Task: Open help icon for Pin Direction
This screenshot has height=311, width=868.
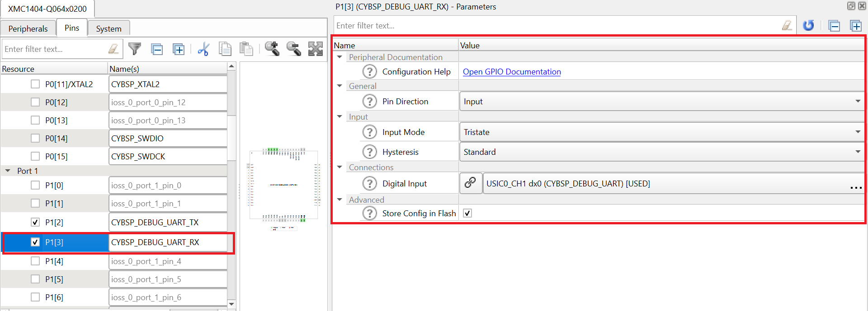Action: 370,101
